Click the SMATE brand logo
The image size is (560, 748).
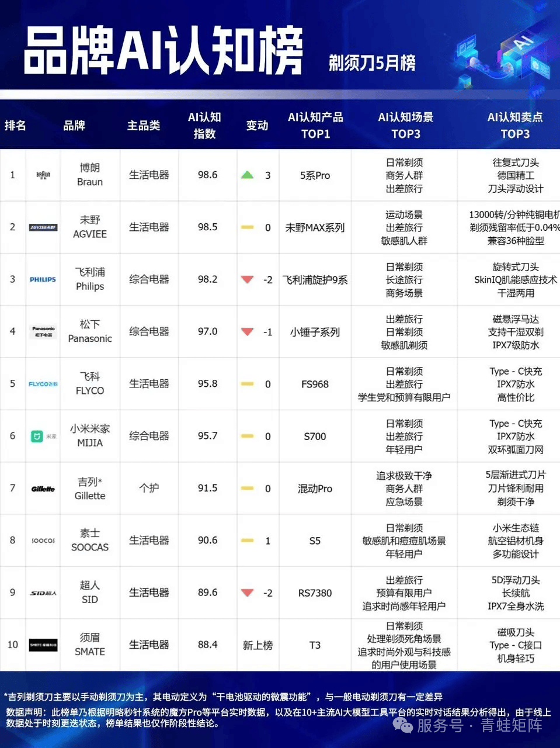point(42,645)
